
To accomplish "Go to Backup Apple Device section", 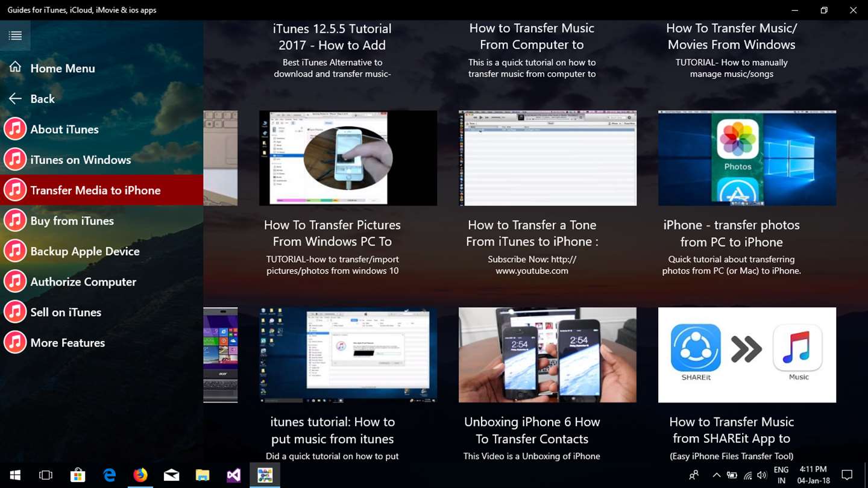I will click(101, 251).
